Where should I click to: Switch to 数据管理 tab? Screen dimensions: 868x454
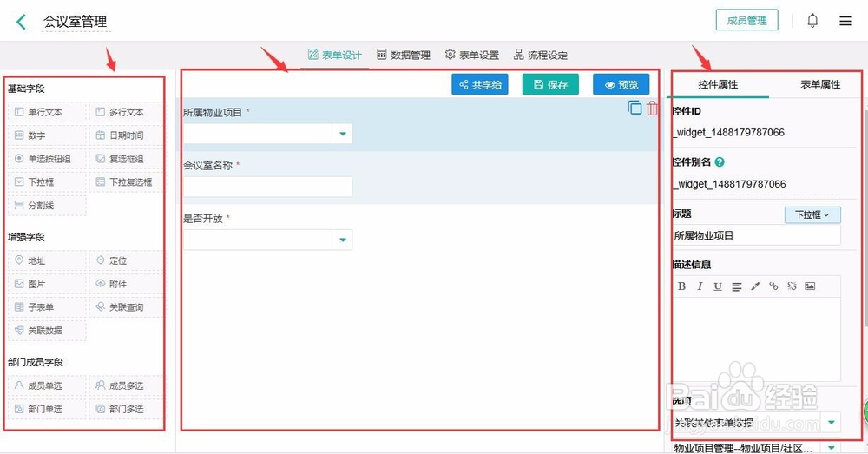click(404, 55)
